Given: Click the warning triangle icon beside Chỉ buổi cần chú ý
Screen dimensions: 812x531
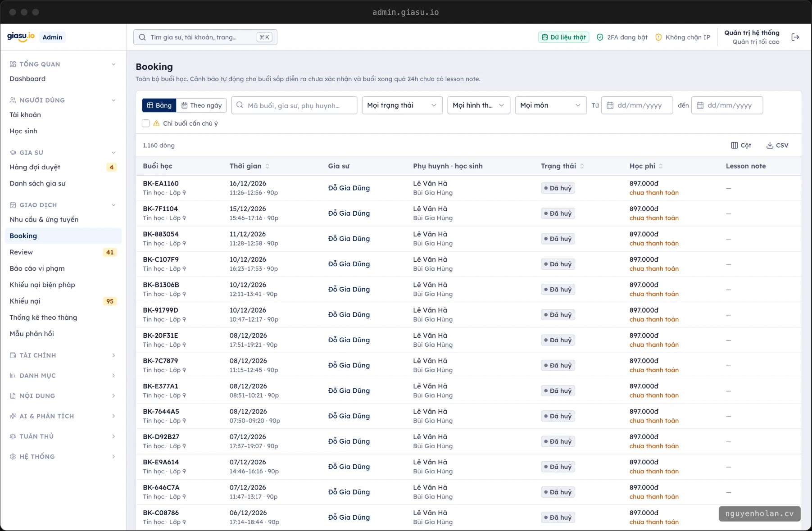Looking at the screenshot, I should (x=156, y=123).
